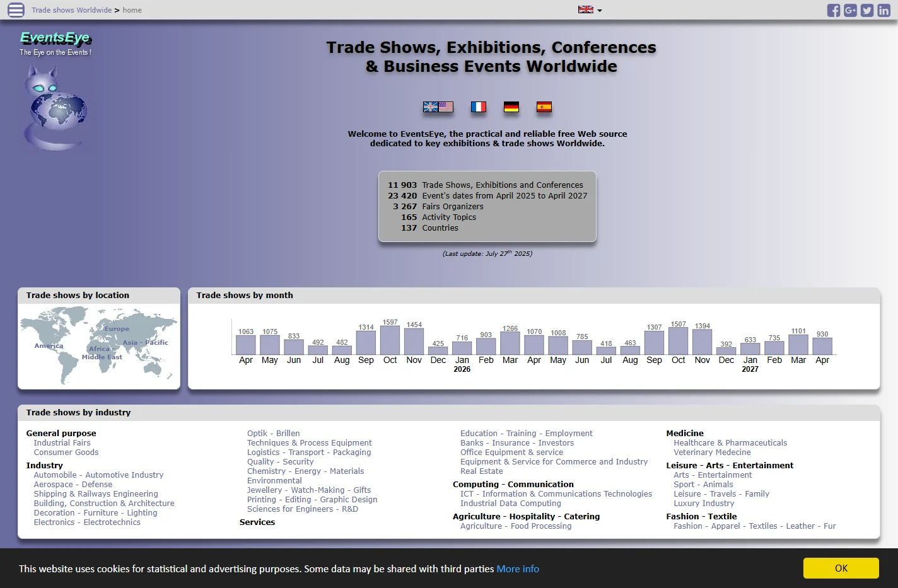The width and height of the screenshot is (898, 588).
Task: Open the LinkedIn share icon
Action: [884, 10]
